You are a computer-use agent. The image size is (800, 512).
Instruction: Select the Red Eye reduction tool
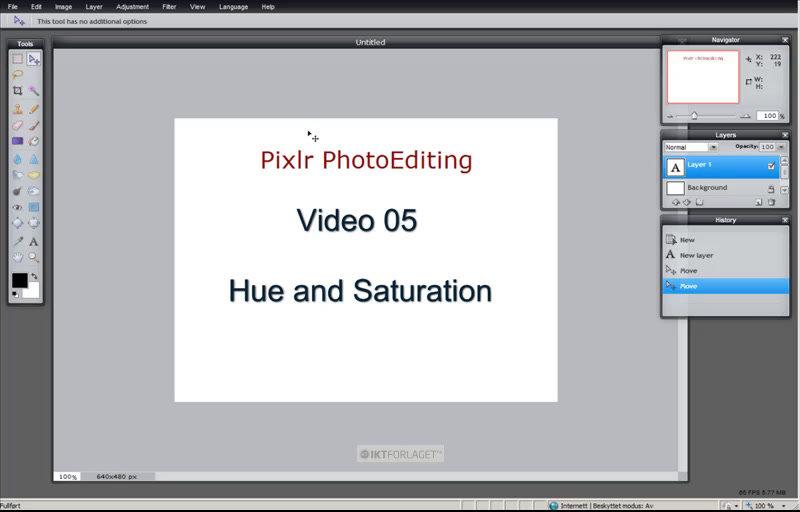[x=17, y=207]
